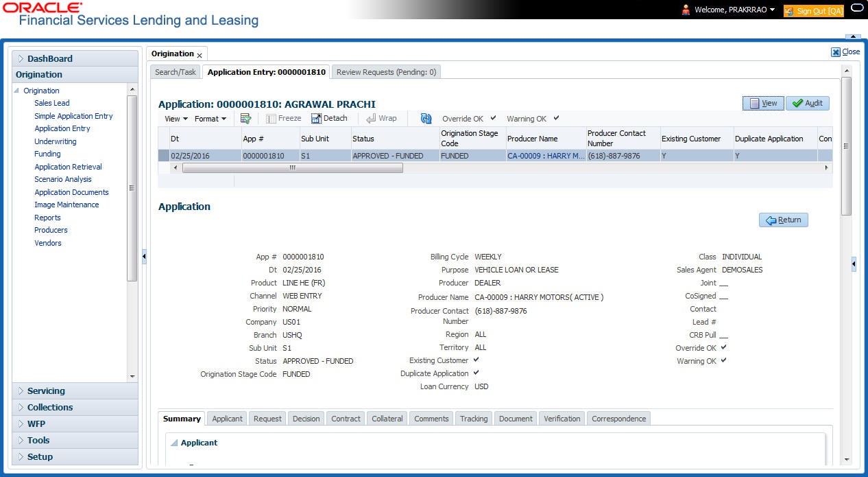Click the main content vertical scrollbar

[x=846, y=146]
